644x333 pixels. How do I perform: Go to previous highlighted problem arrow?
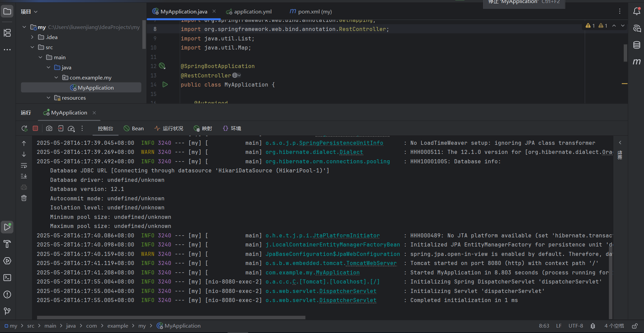coord(614,26)
